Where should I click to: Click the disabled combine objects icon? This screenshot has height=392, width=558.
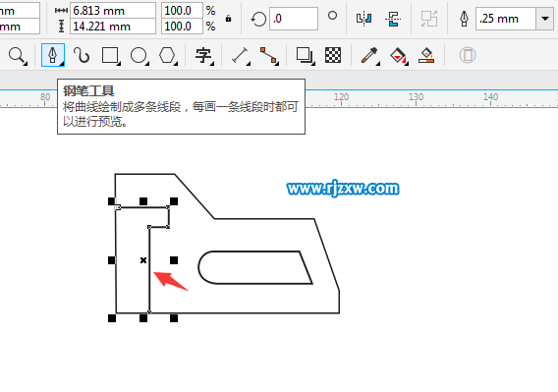click(429, 18)
